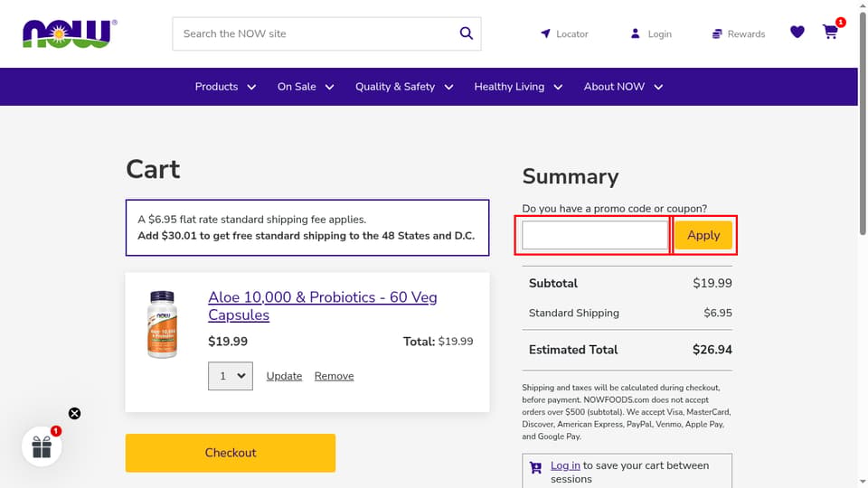868x488 pixels.
Task: Click the Standard Shipping $6.95 amount
Action: click(x=717, y=314)
